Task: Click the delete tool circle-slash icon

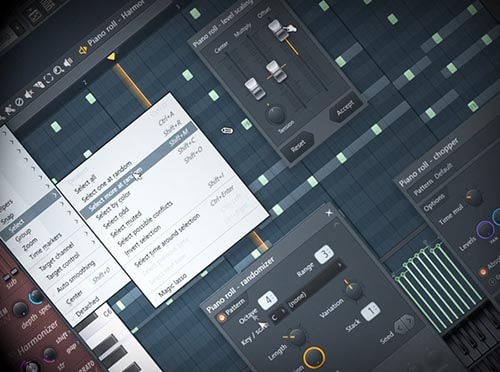Action: [20, 101]
